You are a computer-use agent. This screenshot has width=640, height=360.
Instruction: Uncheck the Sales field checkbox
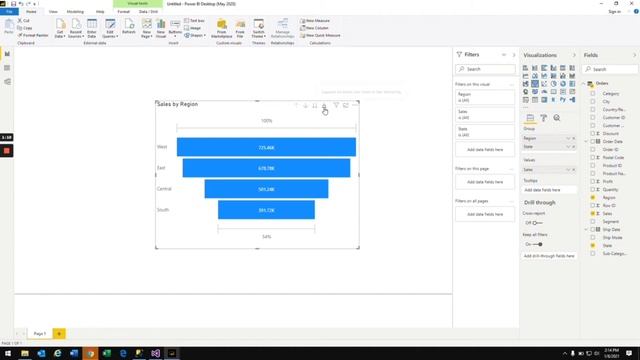pyautogui.click(x=593, y=213)
